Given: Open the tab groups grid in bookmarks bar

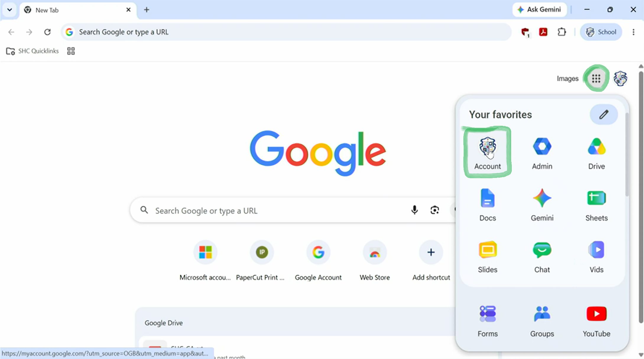Looking at the screenshot, I should (71, 51).
